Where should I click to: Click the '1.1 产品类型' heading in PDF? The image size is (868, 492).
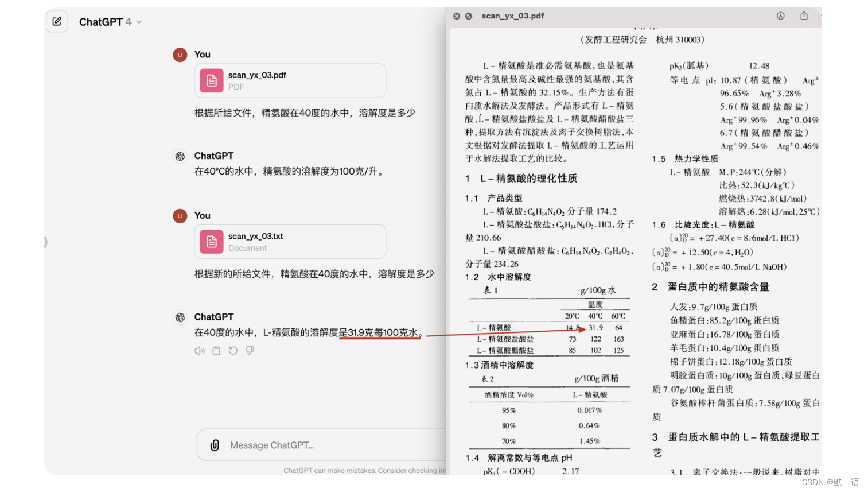click(x=494, y=198)
